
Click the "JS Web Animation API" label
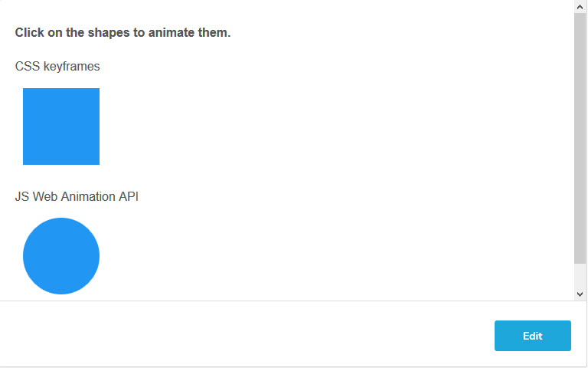[77, 197]
